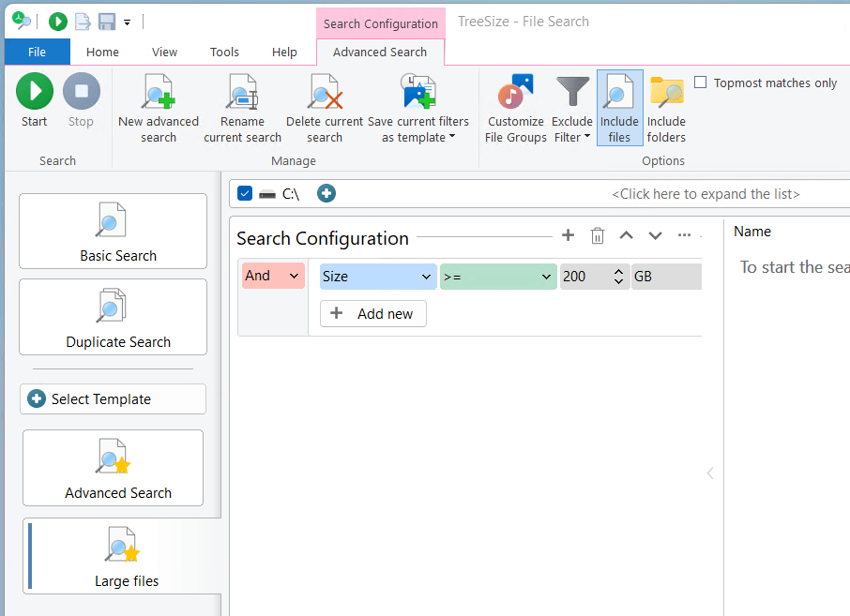Image resolution: width=850 pixels, height=616 pixels.
Task: Switch to the View ribbon tab
Action: click(164, 53)
